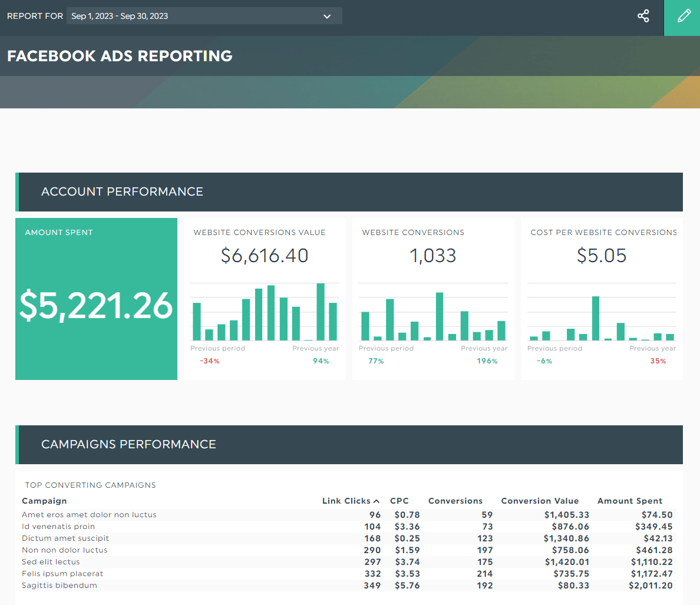Image resolution: width=700 pixels, height=605 pixels.
Task: Expand the date selector chevron
Action: point(327,16)
